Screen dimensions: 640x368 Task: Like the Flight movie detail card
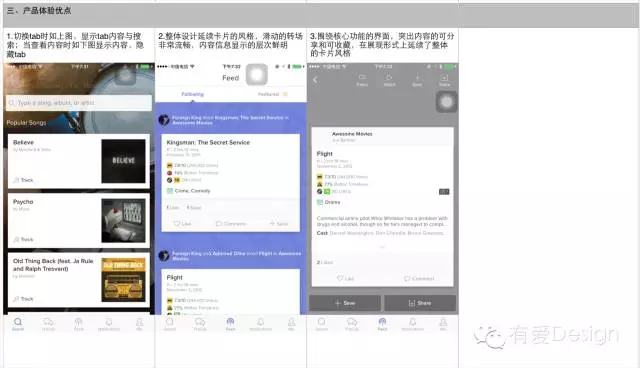point(345,278)
